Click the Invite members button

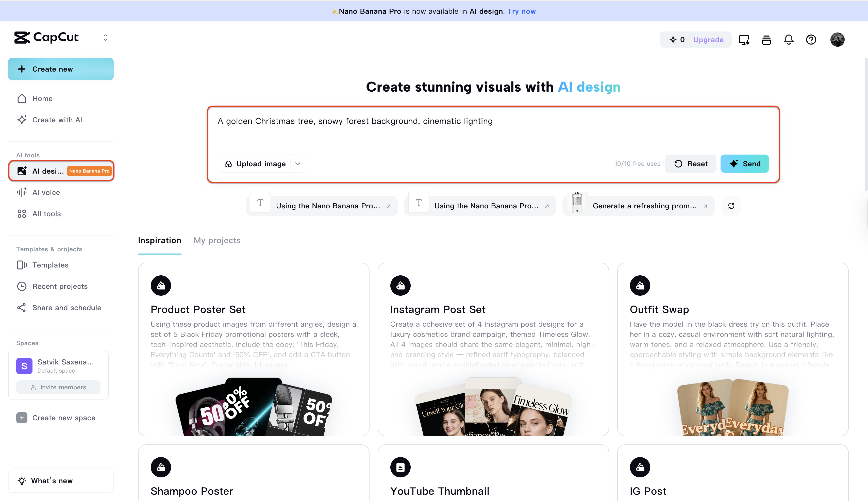pyautogui.click(x=58, y=387)
